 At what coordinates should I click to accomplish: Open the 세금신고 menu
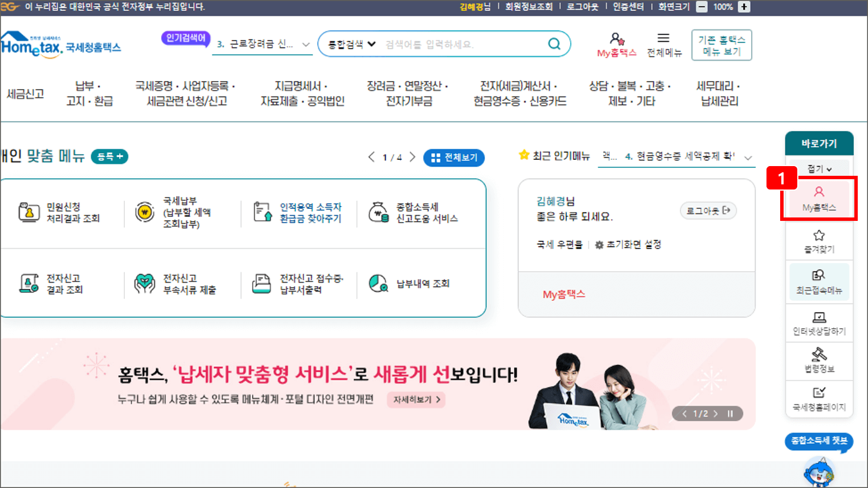(27, 93)
